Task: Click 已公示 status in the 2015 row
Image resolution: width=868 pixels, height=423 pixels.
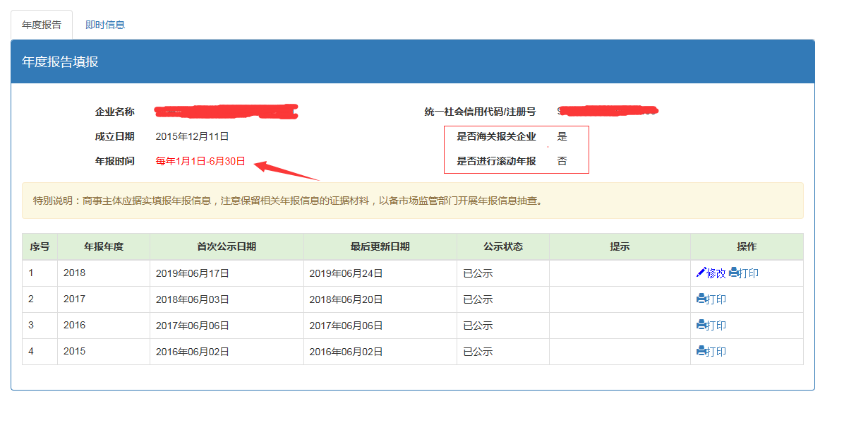Action: coord(478,352)
